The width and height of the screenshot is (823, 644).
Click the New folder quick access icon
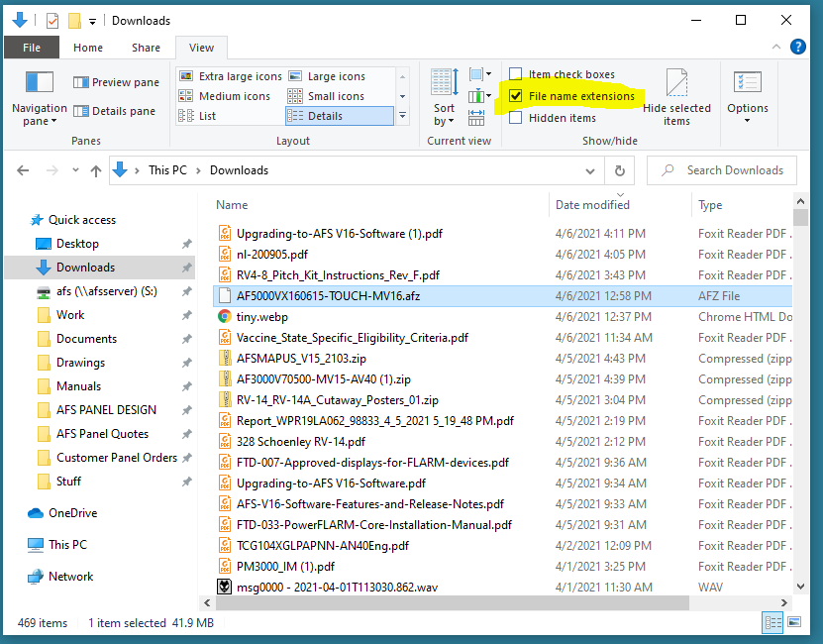pos(74,21)
